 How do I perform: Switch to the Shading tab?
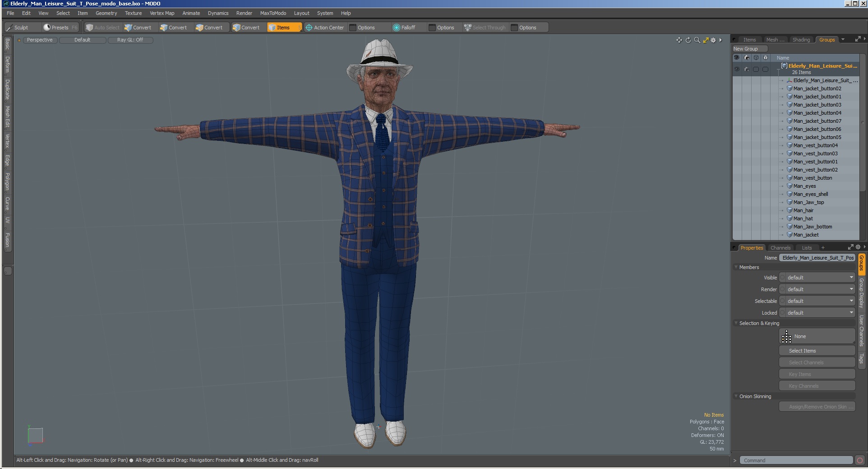point(801,40)
